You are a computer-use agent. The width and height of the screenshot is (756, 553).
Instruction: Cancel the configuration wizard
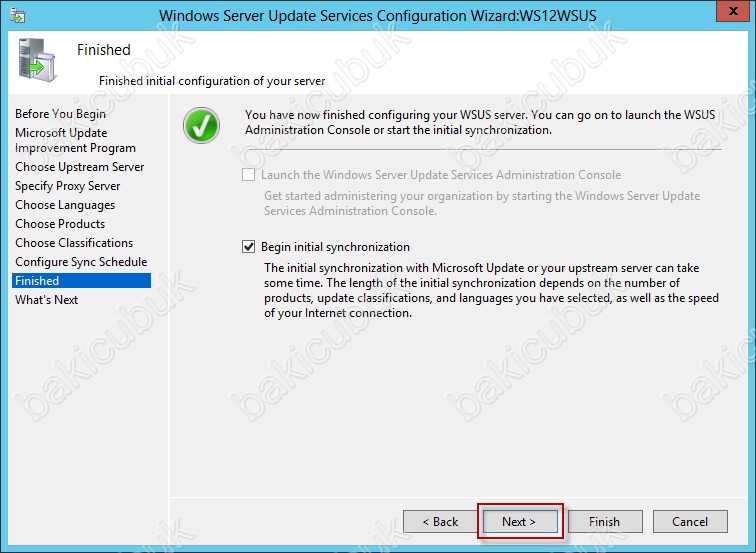[x=690, y=522]
